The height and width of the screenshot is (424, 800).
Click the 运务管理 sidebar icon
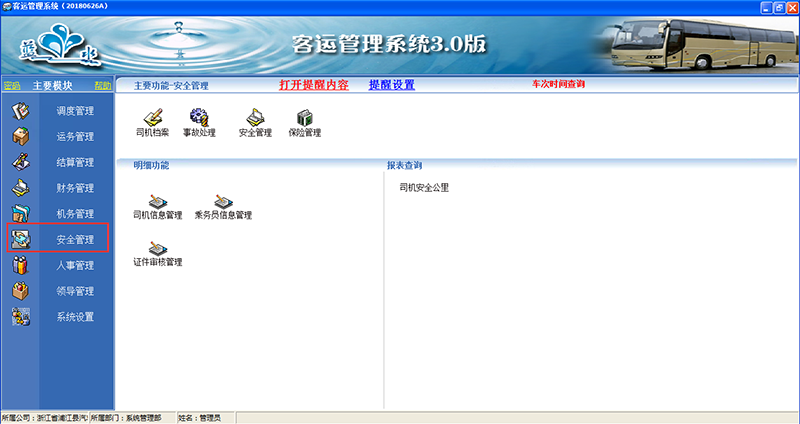(20, 136)
